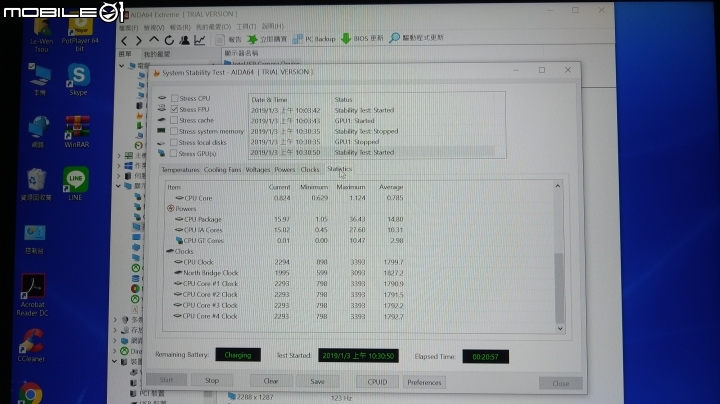Image resolution: width=720 pixels, height=404 pixels.
Task: Click the flame icon in Stability Test title
Action: (x=156, y=73)
